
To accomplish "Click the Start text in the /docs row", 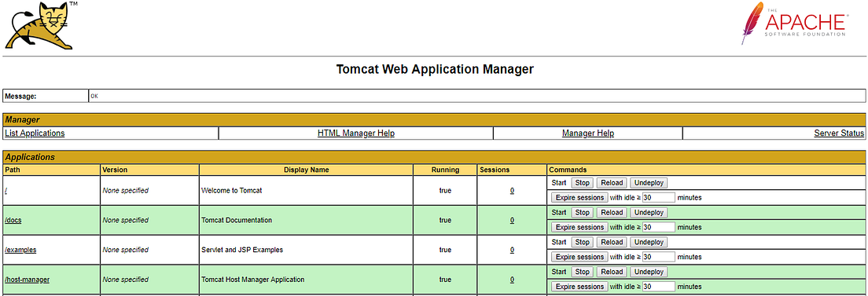I will 559,213.
